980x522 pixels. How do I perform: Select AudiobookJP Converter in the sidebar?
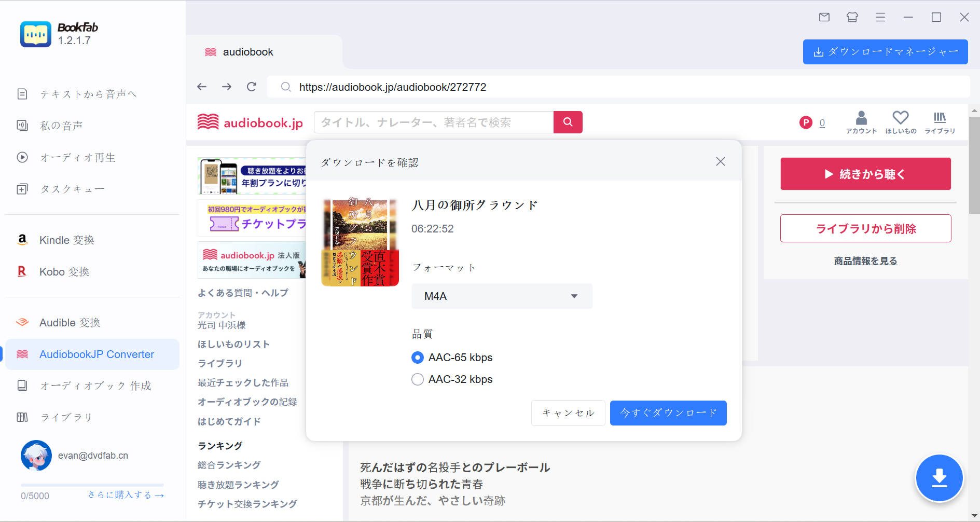(x=96, y=354)
